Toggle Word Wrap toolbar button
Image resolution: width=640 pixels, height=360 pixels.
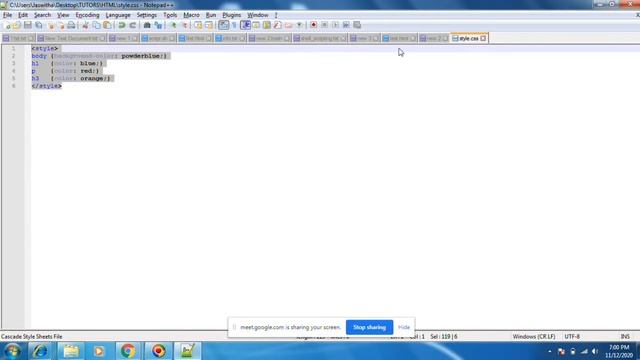click(224, 25)
